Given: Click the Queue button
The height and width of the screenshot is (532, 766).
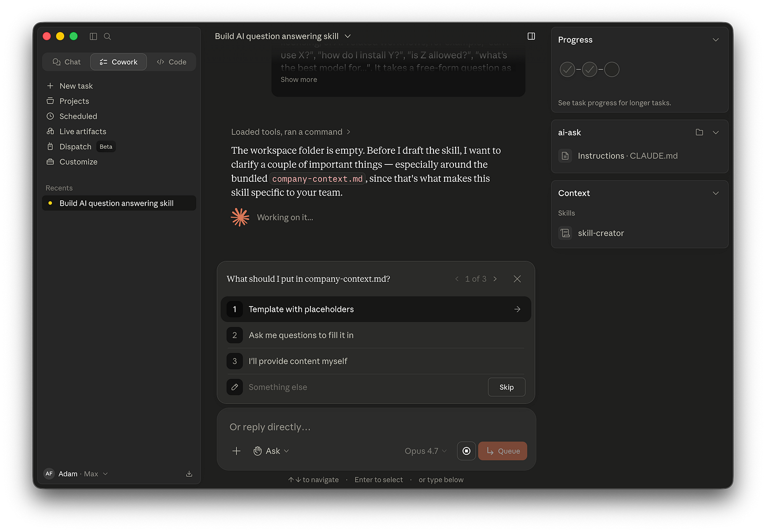Looking at the screenshot, I should [502, 451].
